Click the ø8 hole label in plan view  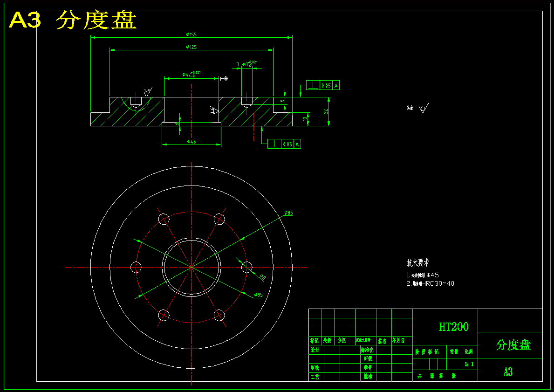pyautogui.click(x=262, y=277)
